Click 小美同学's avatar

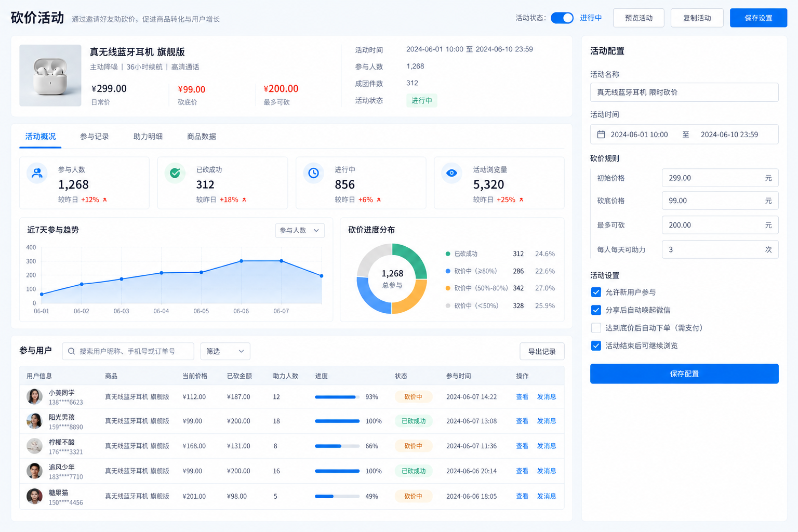pyautogui.click(x=34, y=396)
